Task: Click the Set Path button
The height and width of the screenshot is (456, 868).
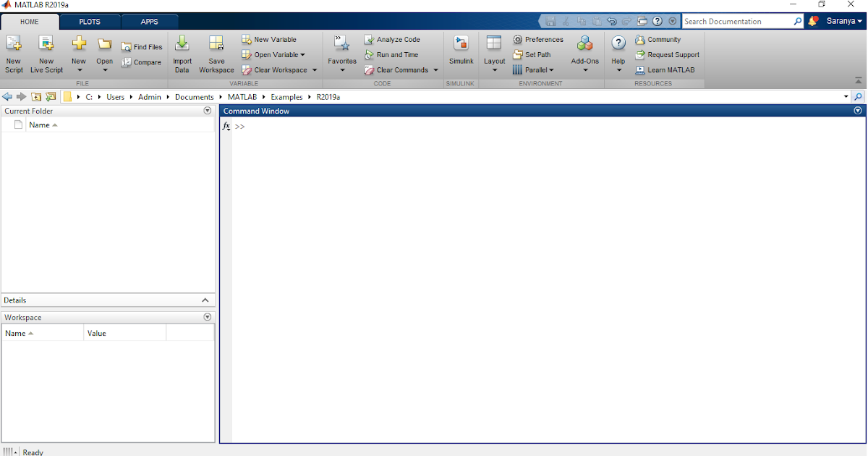Action: point(534,54)
